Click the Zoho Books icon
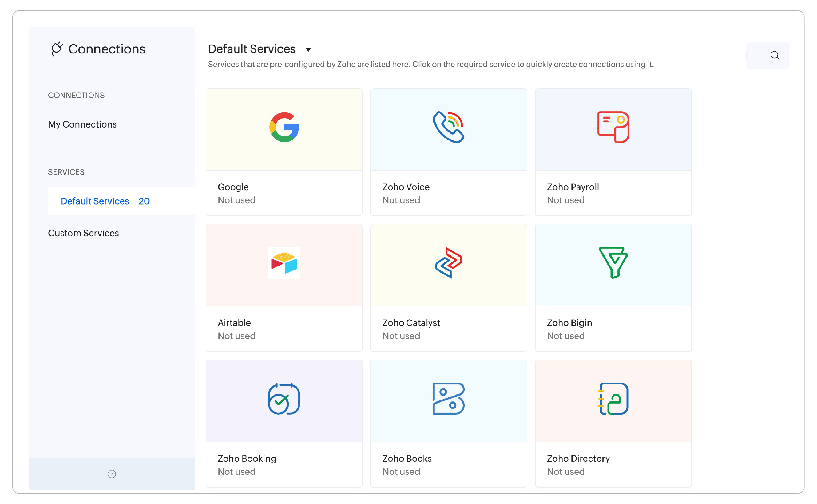 448,399
